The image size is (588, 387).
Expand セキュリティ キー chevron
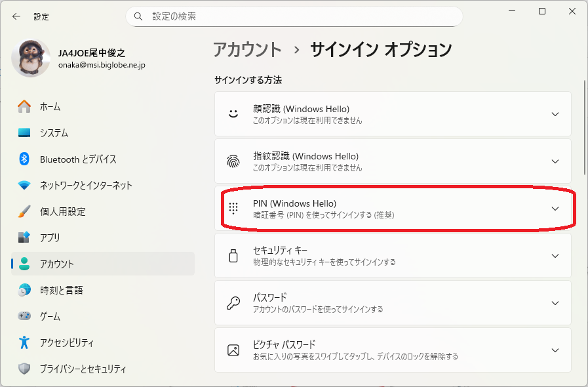pos(555,256)
